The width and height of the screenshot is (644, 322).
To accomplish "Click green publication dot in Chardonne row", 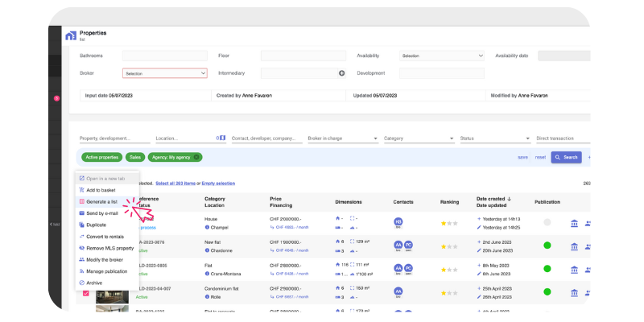I will coord(547,246).
